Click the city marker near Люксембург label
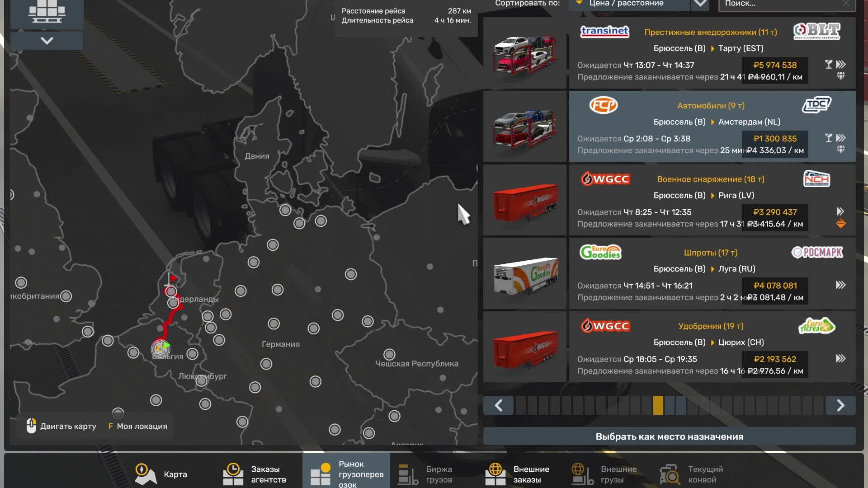Screen dimensions: 868x488 click(202, 381)
